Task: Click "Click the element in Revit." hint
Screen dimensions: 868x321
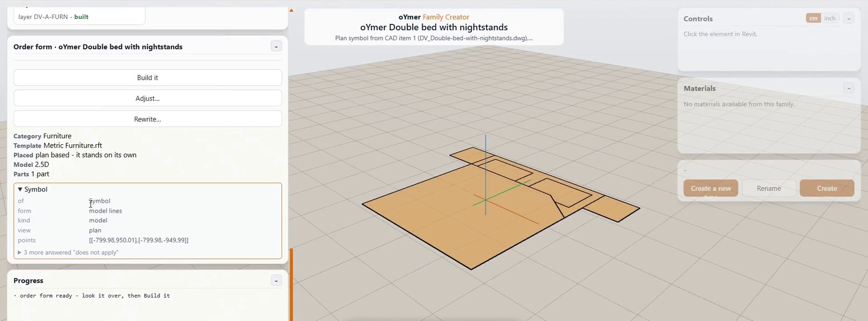Action: pyautogui.click(x=720, y=34)
